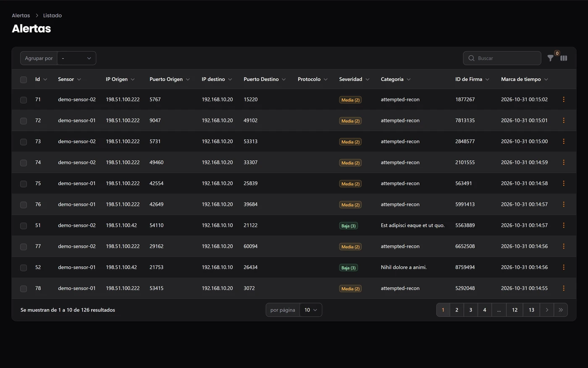Select checkbox for alert row 75
The height and width of the screenshot is (368, 588).
coord(24,184)
